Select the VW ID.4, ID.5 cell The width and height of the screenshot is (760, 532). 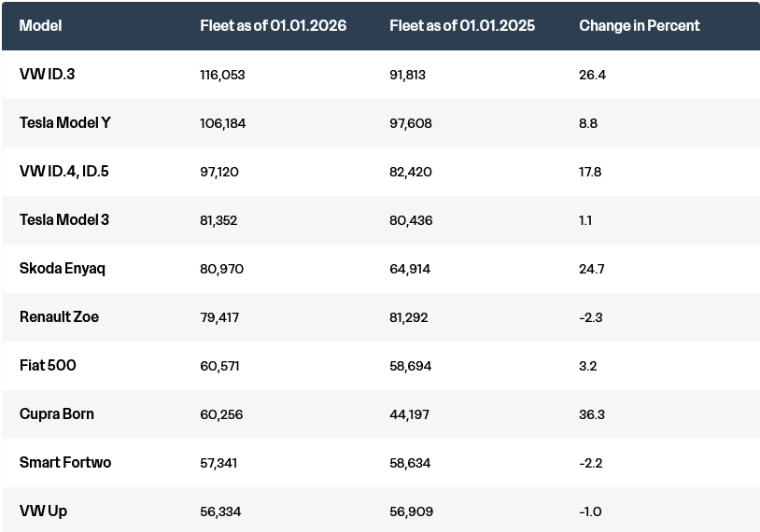64,172
